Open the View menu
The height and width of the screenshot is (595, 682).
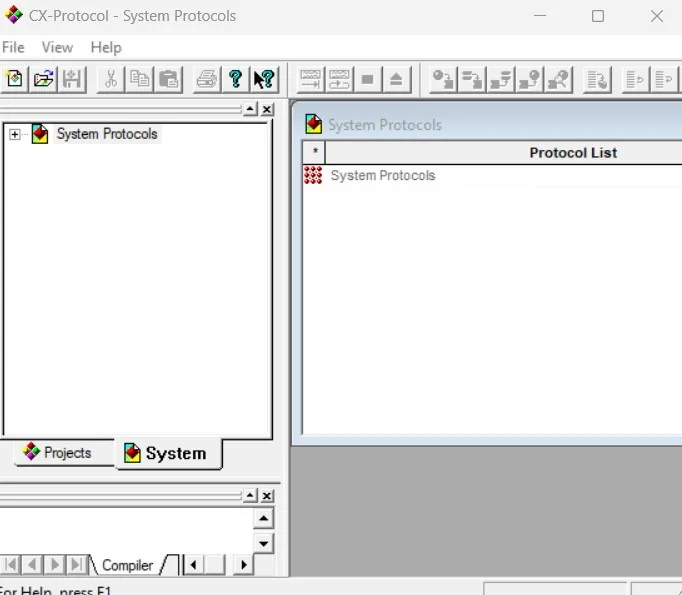click(x=57, y=47)
